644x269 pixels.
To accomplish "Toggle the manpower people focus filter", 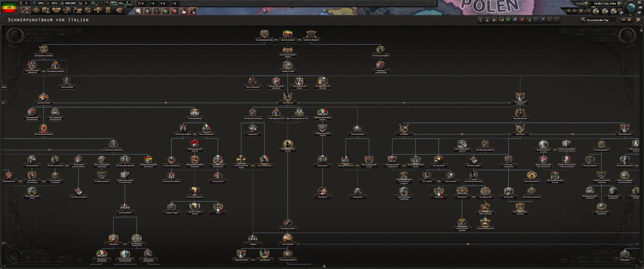I will (529, 20).
